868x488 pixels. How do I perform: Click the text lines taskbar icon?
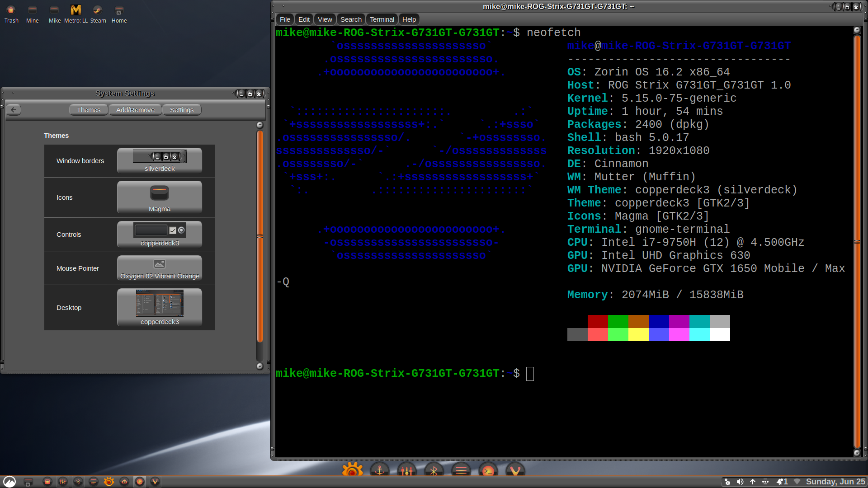94,482
